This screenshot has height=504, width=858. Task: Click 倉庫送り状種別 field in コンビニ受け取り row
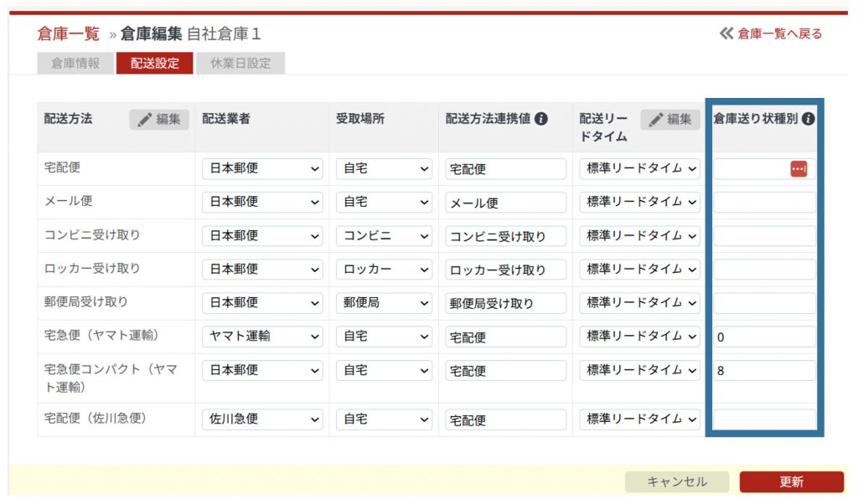764,237
